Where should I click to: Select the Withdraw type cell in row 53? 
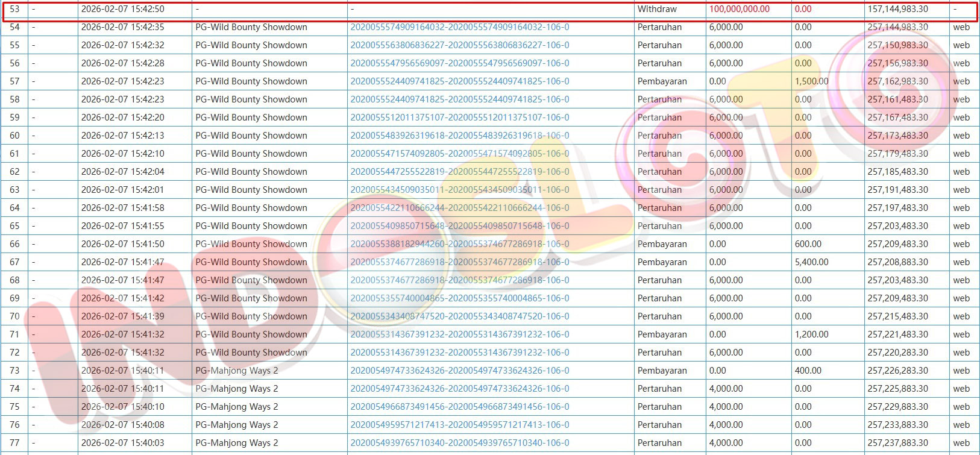tap(657, 9)
